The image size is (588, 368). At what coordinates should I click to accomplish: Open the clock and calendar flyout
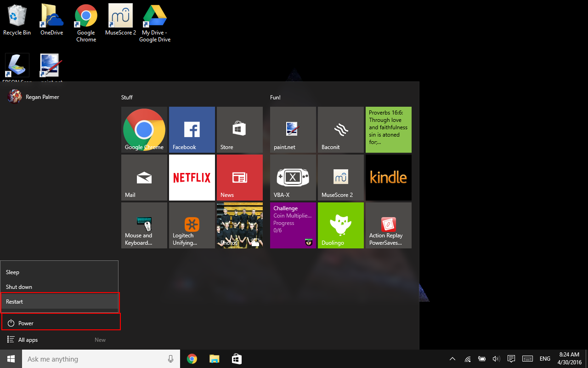coord(570,359)
